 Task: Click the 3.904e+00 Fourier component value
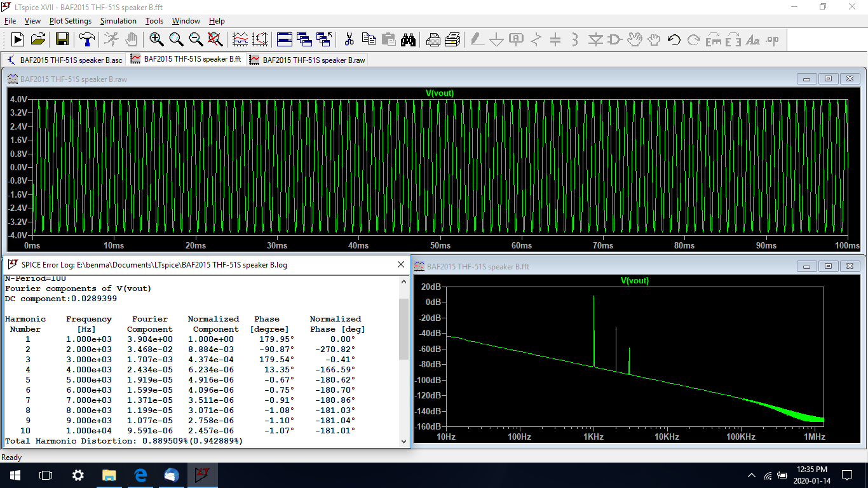[x=149, y=339]
